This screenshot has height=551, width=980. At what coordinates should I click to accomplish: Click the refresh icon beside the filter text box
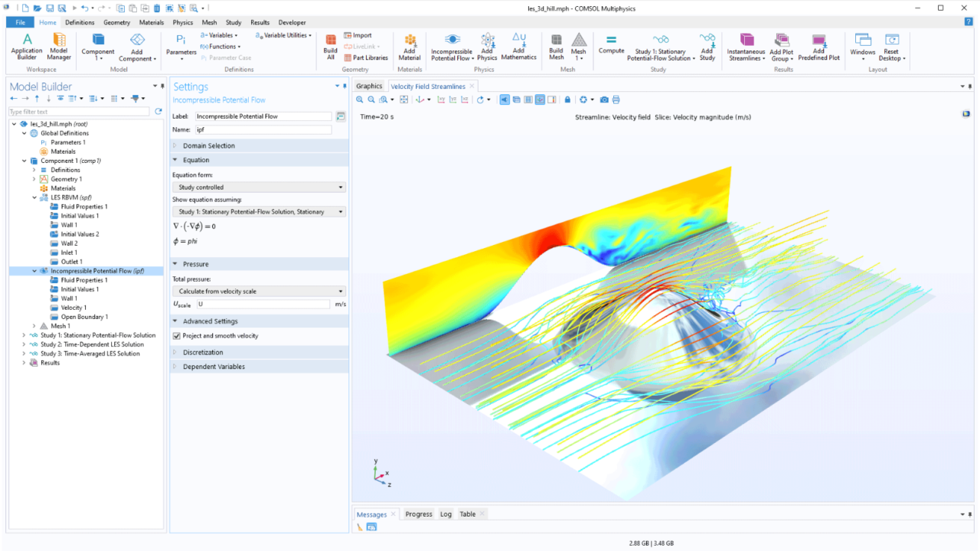point(158,112)
